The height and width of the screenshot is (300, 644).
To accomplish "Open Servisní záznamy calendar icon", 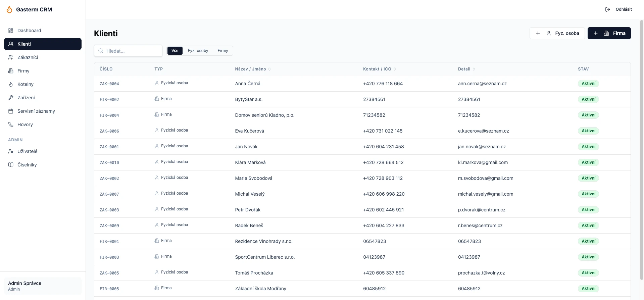I will coord(11,111).
